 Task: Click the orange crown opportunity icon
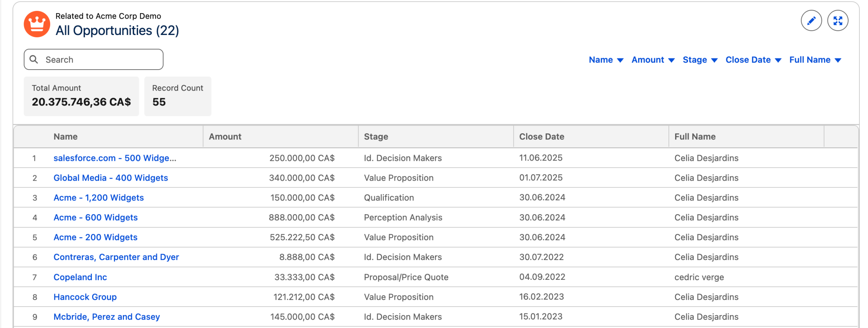click(37, 24)
